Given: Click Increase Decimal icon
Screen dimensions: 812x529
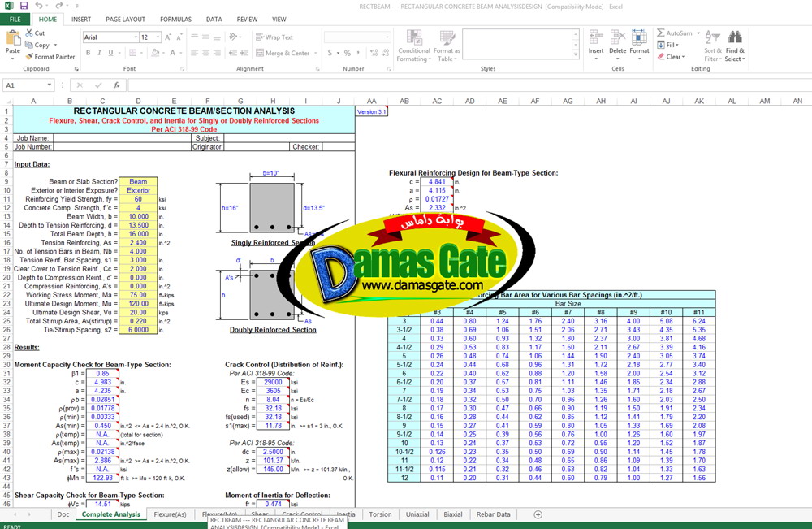Looking at the screenshot, I should point(374,53).
